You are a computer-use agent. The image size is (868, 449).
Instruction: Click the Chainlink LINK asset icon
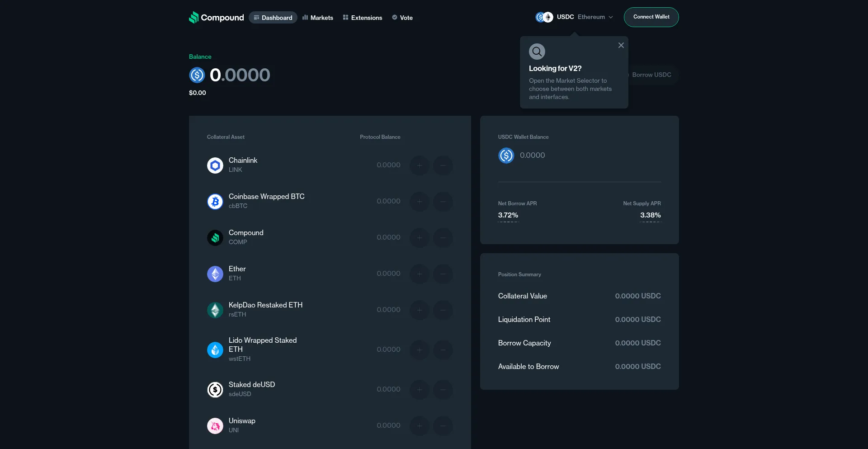click(215, 165)
